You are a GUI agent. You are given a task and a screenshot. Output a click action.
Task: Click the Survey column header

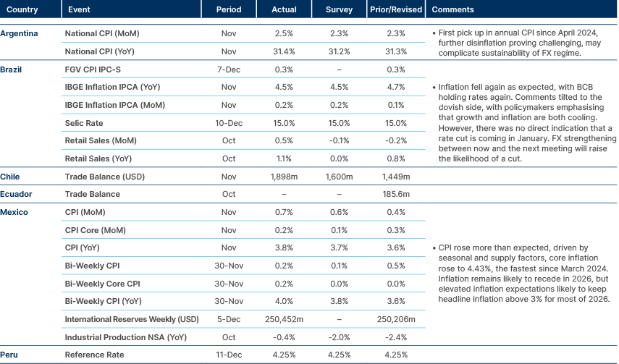tap(339, 9)
